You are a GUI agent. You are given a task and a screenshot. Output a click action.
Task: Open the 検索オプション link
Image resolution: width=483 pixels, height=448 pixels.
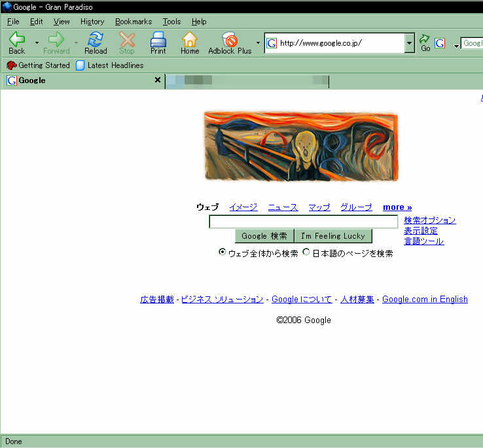tap(430, 220)
